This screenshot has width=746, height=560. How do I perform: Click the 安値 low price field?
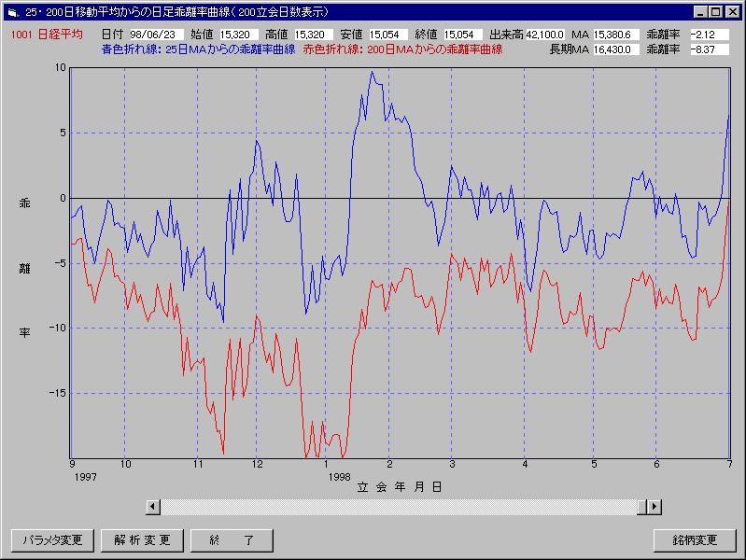(387, 35)
